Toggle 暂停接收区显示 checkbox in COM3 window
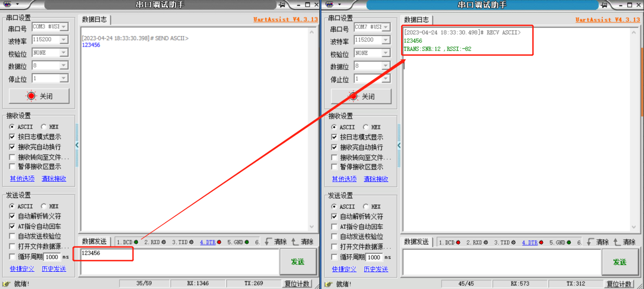The width and height of the screenshot is (644, 289). 12,167
